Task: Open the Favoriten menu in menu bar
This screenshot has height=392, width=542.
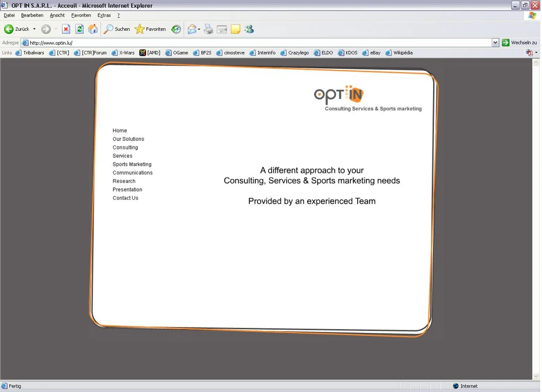Action: tap(81, 15)
